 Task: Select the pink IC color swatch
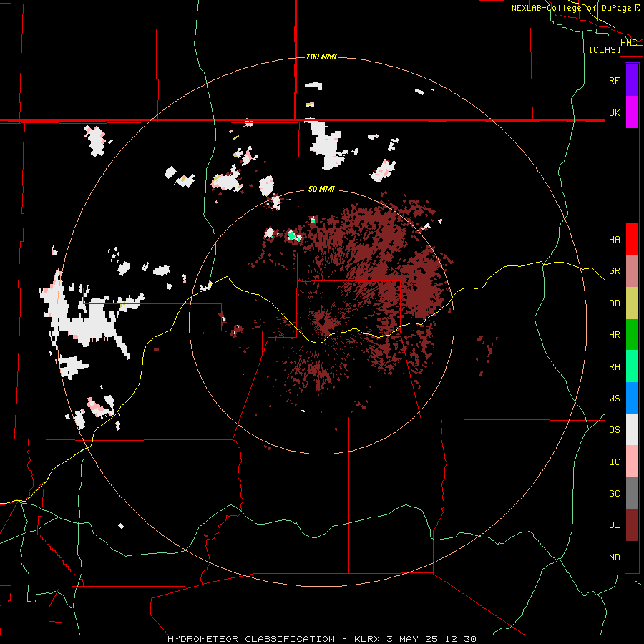tap(632, 462)
